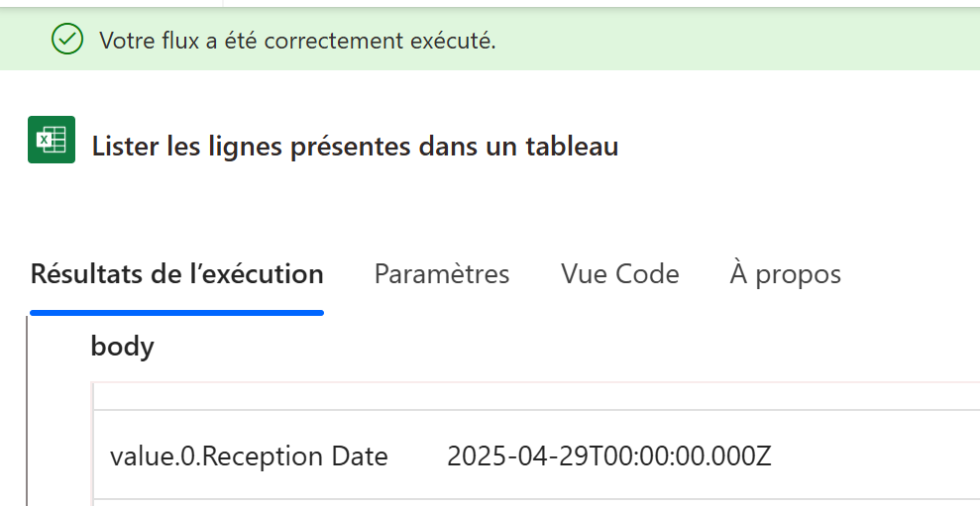This screenshot has height=506, width=980.
Task: Click the blue underline of the active tab
Action: point(176,312)
